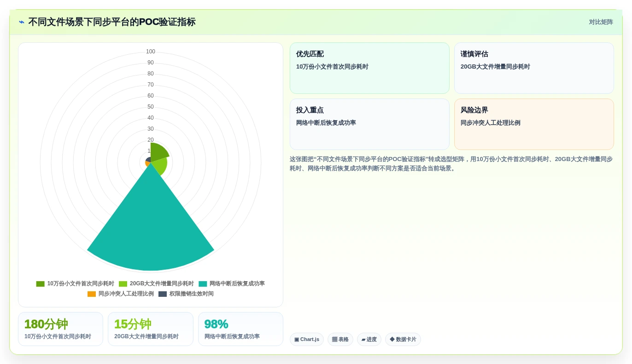Click 网络中断后恢复成功率 text in 投入重点 card
This screenshot has width=632, height=364.
coord(326,123)
